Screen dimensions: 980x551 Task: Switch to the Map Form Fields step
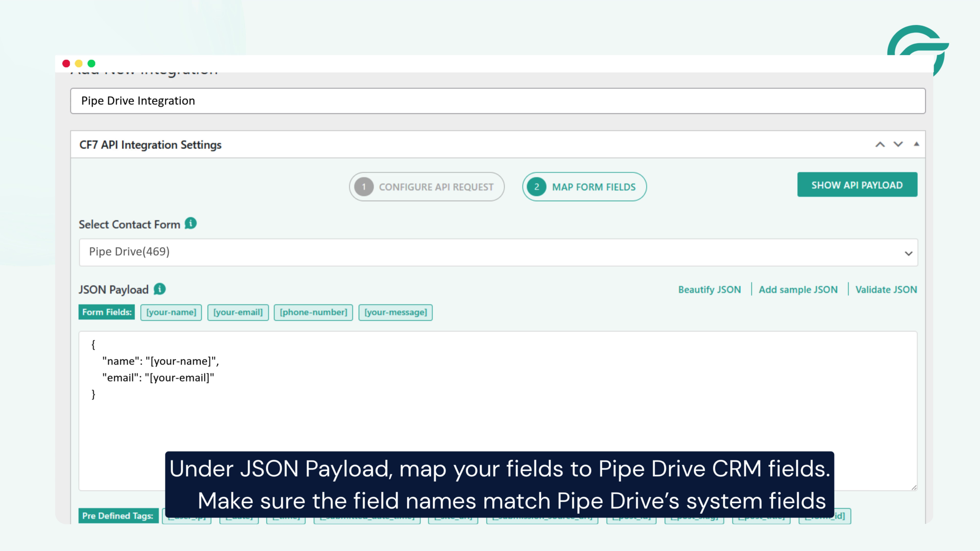click(584, 187)
